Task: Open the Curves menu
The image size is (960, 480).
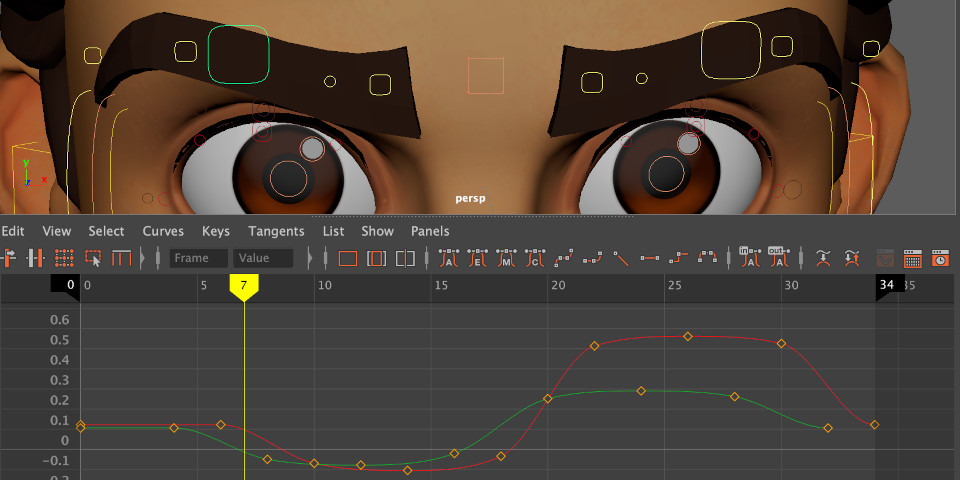Action: pos(163,231)
